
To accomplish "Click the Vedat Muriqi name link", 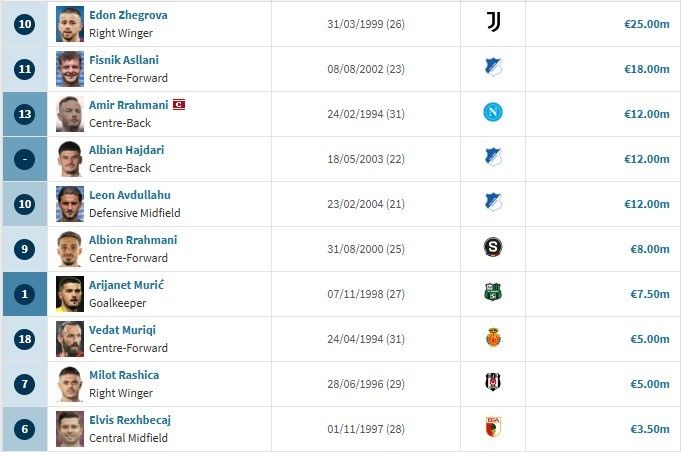I will [x=122, y=330].
